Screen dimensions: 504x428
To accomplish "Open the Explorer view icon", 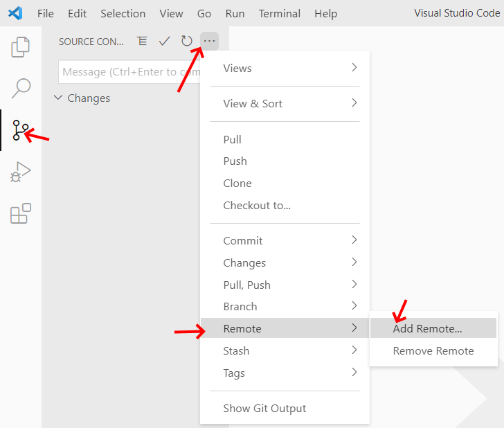I will 21,48.
